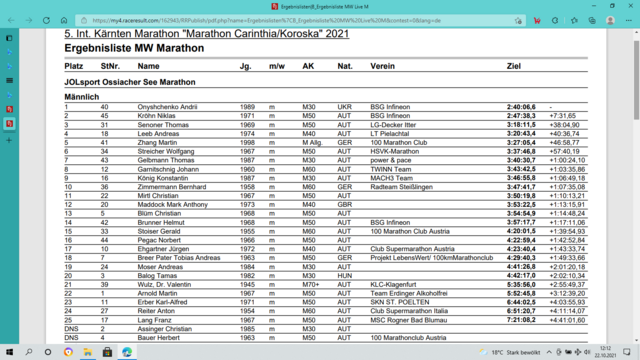This screenshot has width=640, height=360.
Task: Click the club Team Erdinger Alkoholfrei
Action: click(409, 293)
